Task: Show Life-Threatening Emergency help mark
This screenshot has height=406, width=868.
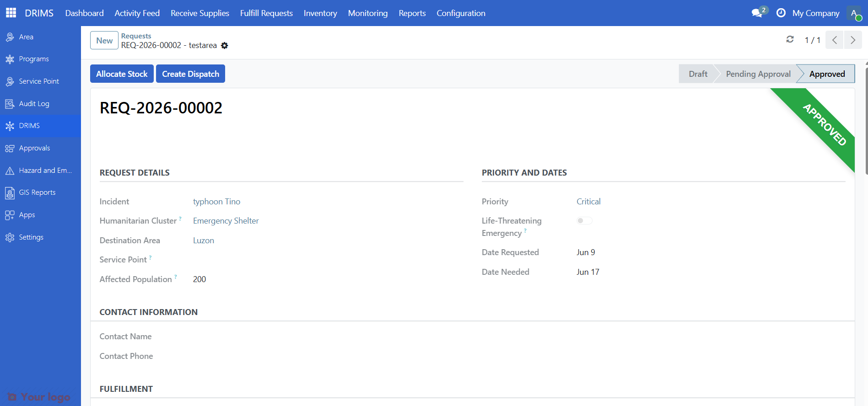Action: pyautogui.click(x=525, y=230)
